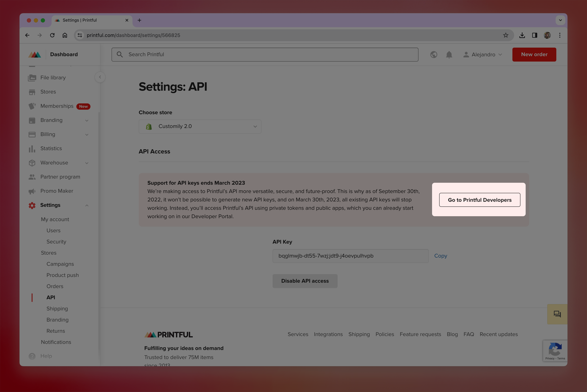
Task: Click the notification bell icon
Action: click(x=449, y=55)
